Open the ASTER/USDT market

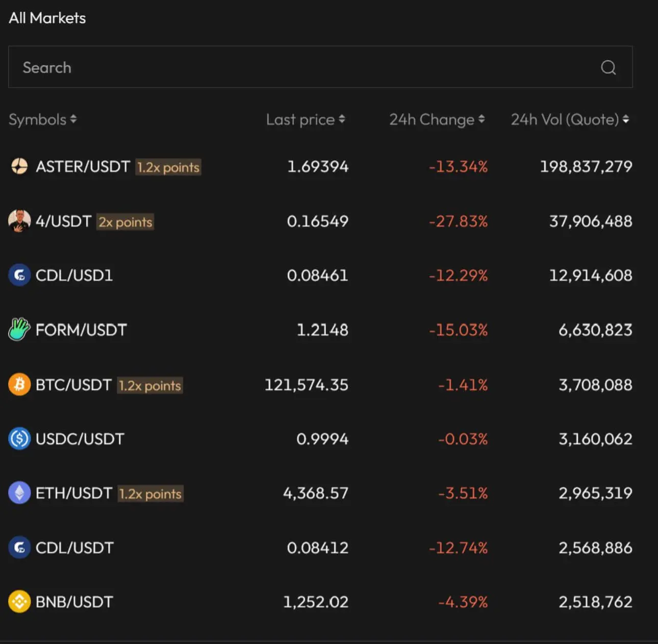[83, 166]
